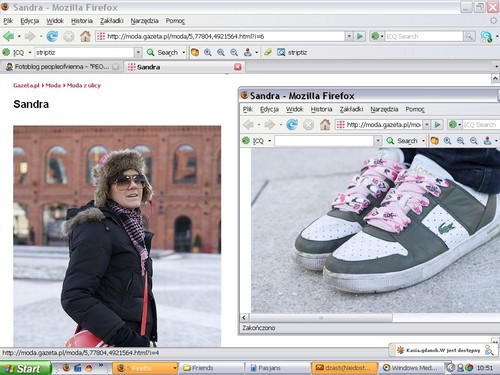Image resolution: width=500 pixels, height=375 pixels.
Task: Click the main window's forward arrow
Action: coord(30,36)
